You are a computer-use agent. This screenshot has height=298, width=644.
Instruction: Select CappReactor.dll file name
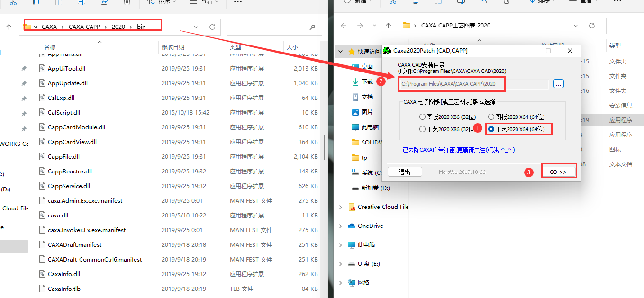tap(70, 171)
